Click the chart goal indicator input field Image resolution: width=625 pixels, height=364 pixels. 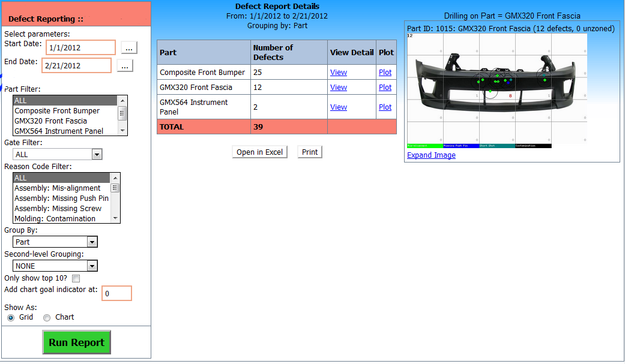coord(116,294)
